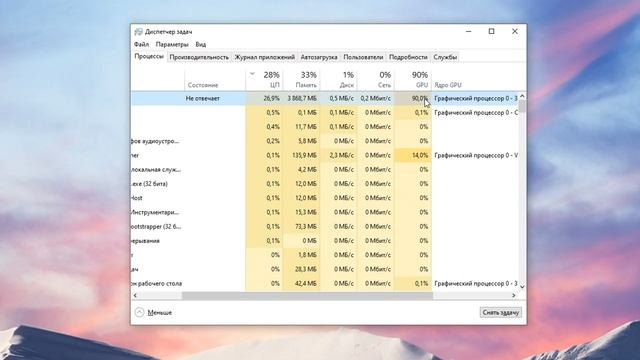Close the Диспетчер задач window
This screenshot has height=360, width=640.
515,31
